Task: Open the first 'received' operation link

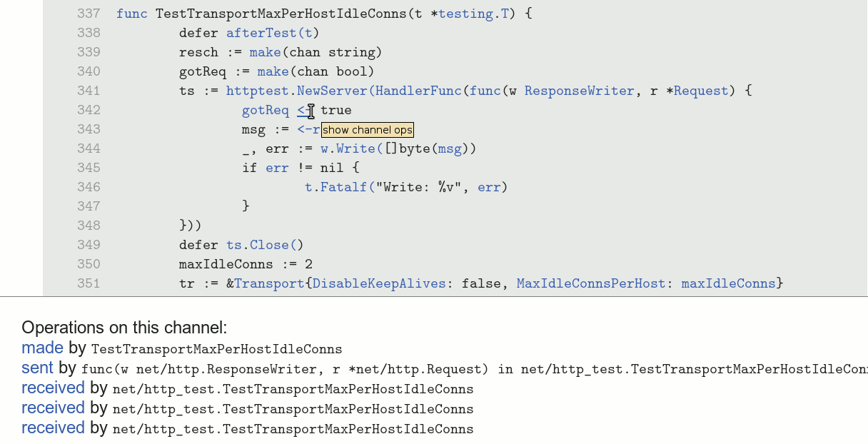Action: click(x=53, y=388)
